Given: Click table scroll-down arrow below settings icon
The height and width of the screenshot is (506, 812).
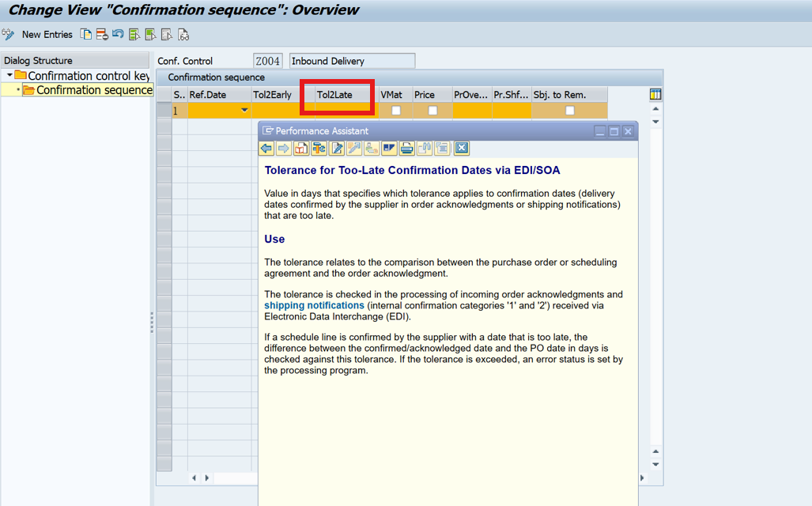Looking at the screenshot, I should coord(655,122).
